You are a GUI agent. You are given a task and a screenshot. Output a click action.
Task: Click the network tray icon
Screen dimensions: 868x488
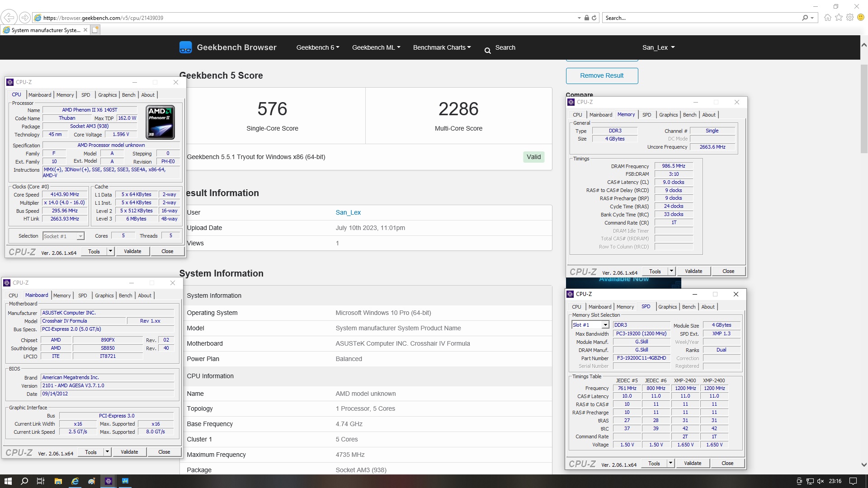click(810, 481)
